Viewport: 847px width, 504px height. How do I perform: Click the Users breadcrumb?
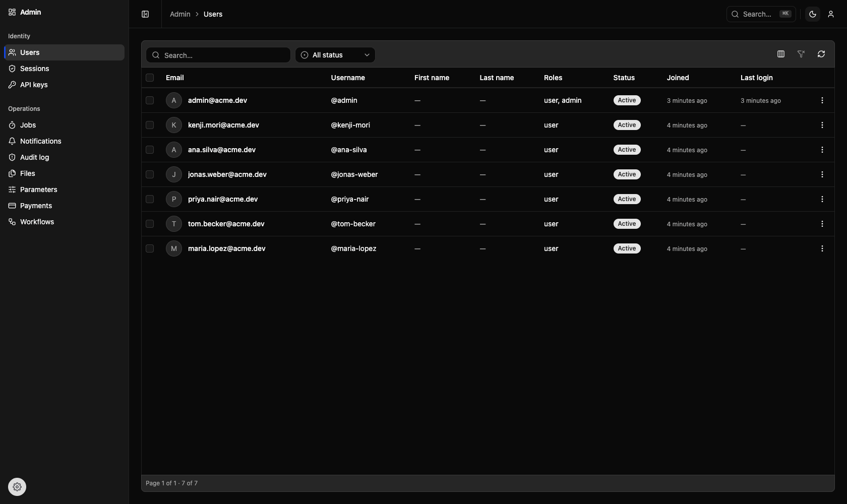[213, 14]
